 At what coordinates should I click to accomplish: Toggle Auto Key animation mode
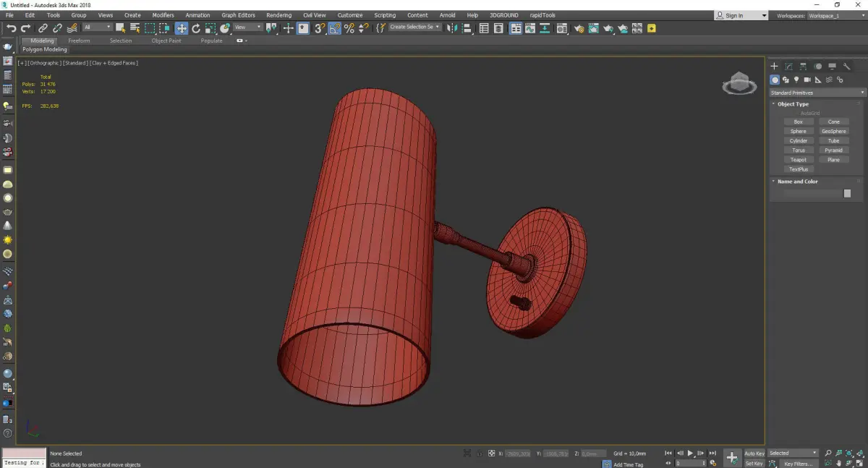click(754, 454)
